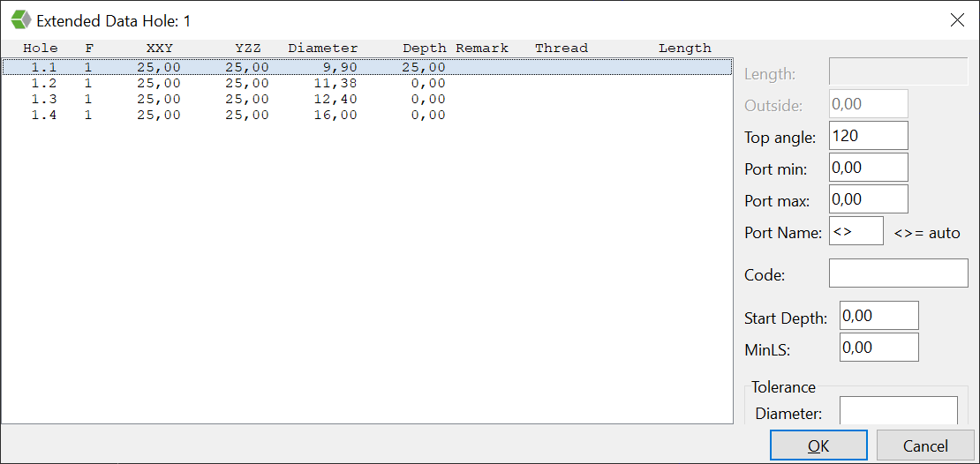Click the Thread column header
Screen dimensions: 980x464
click(x=562, y=49)
